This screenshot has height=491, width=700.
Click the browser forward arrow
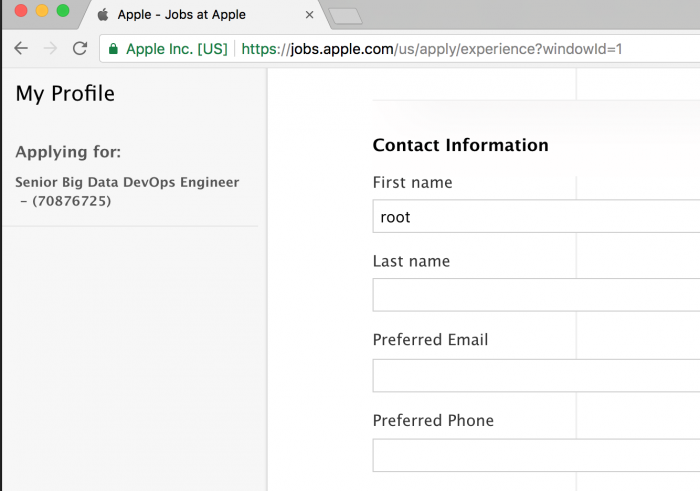click(x=50, y=48)
